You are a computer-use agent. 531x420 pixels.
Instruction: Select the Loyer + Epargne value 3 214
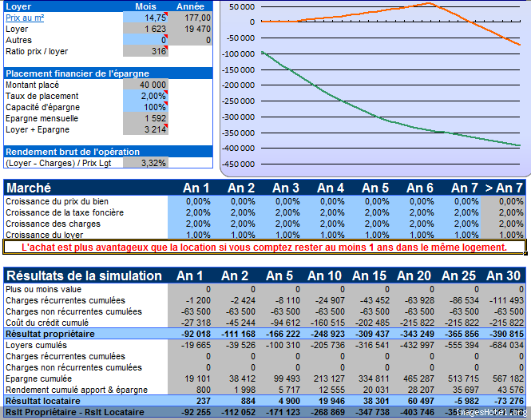coord(145,129)
